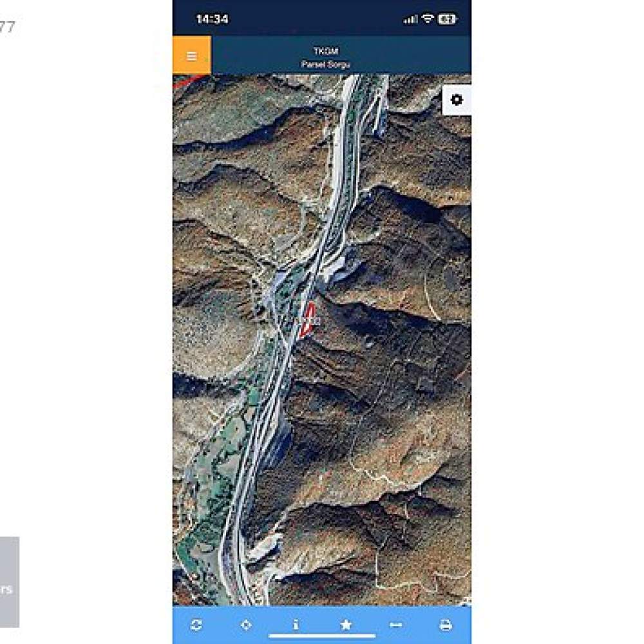Screen dimensions: 644x644
Task: Tap the red boundary line at map corner
Action: click(187, 82)
